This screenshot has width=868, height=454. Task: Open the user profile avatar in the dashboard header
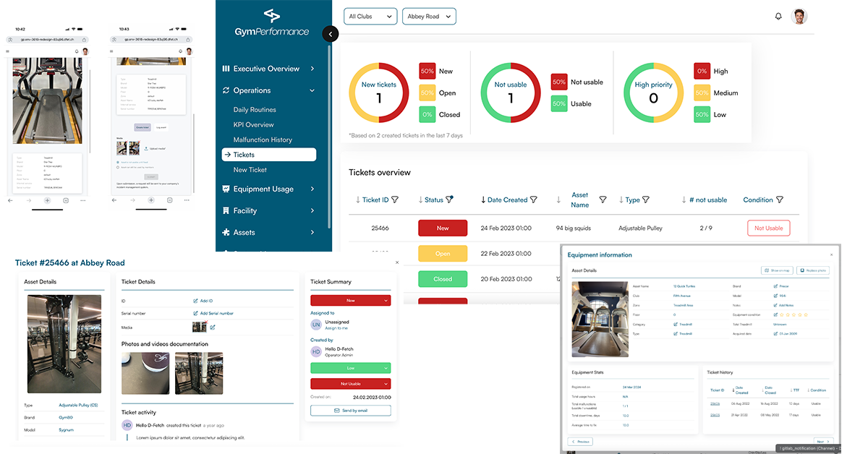tap(799, 17)
